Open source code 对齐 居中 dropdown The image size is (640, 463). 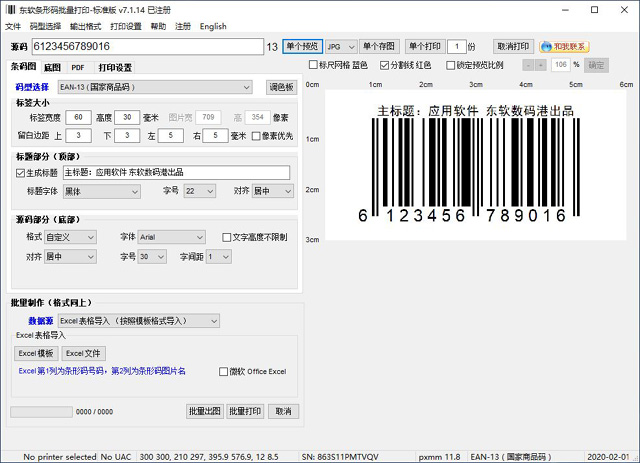70,257
